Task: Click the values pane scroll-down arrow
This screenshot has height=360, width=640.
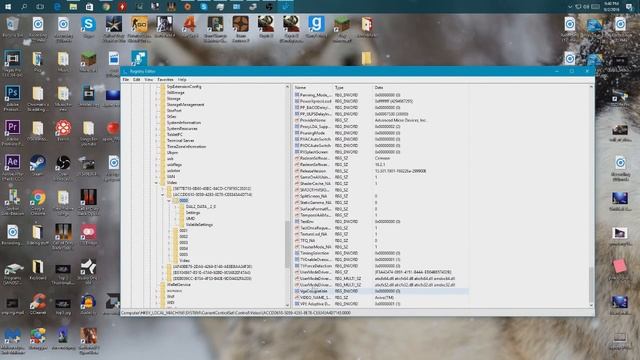Action: point(591,305)
